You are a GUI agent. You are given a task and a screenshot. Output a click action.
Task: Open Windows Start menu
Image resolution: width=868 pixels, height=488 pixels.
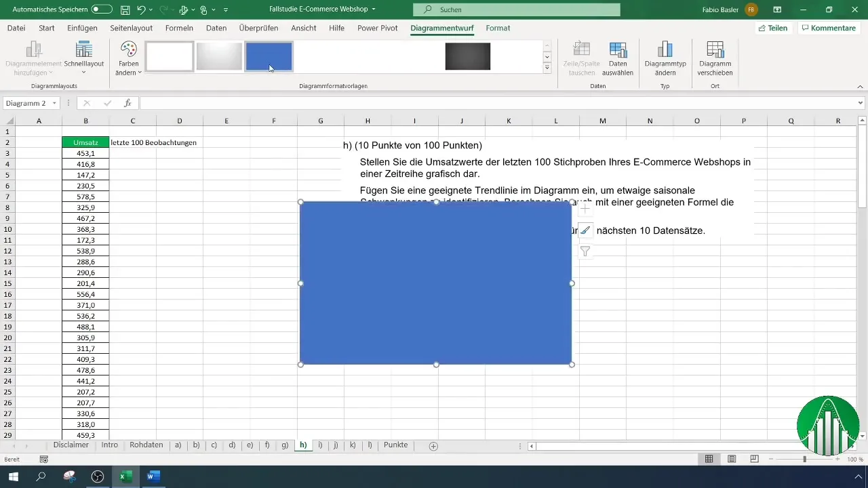tap(13, 476)
